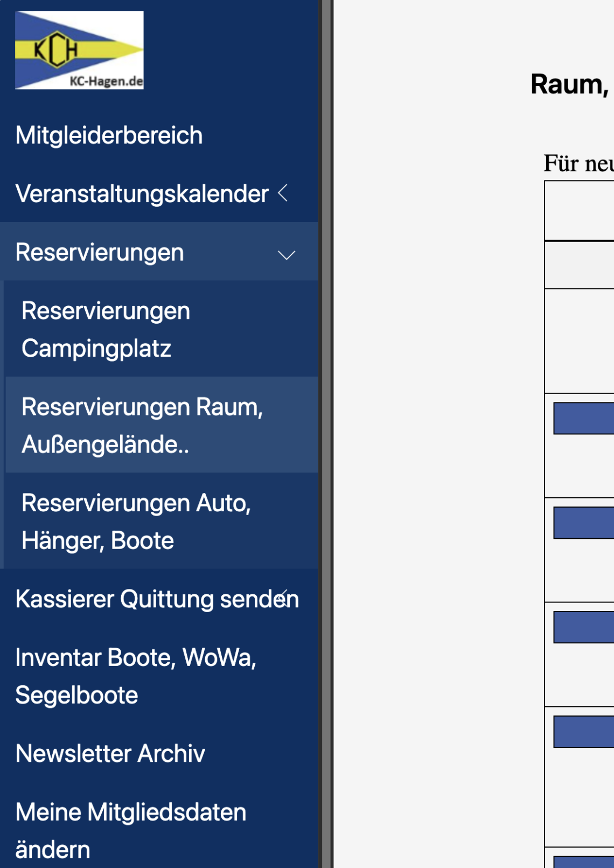Click Meine Mitgliedsdaten ändern

click(131, 831)
